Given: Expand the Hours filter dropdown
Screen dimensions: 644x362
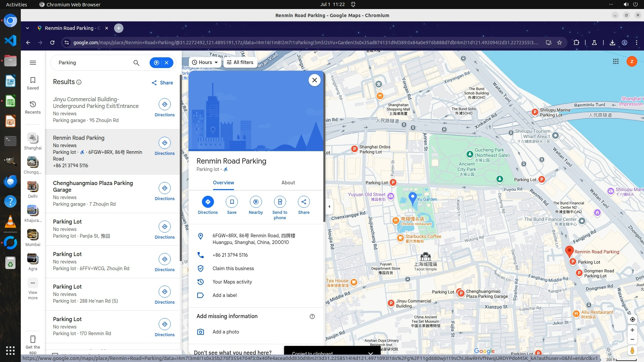Looking at the screenshot, I should click(205, 62).
